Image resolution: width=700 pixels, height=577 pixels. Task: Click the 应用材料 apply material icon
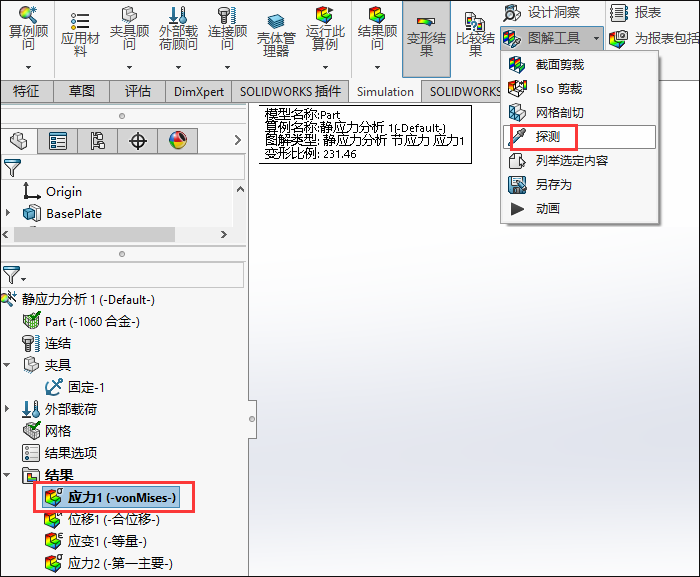click(x=80, y=33)
